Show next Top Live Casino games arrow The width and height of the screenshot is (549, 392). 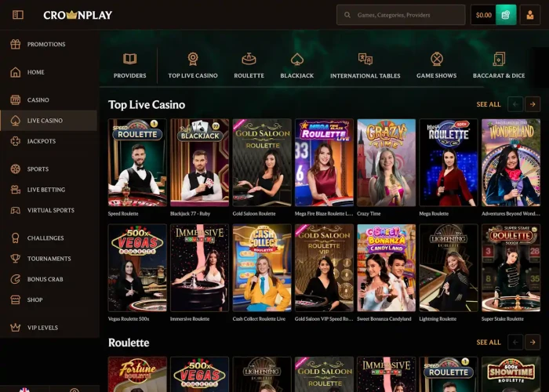[x=533, y=104]
